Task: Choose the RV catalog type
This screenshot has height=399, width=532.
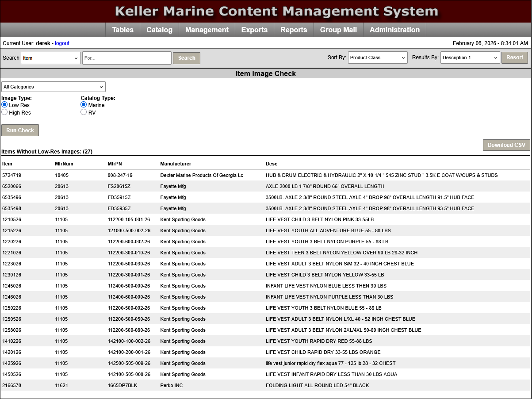Action: [x=84, y=112]
